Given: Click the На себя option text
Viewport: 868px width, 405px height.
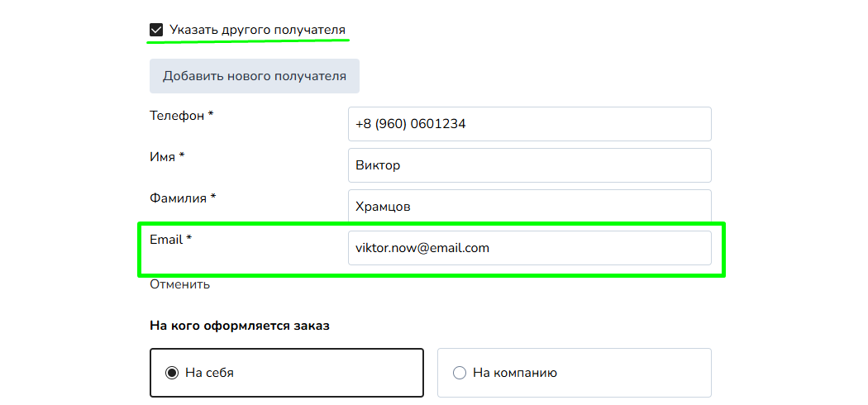Looking at the screenshot, I should click(209, 373).
